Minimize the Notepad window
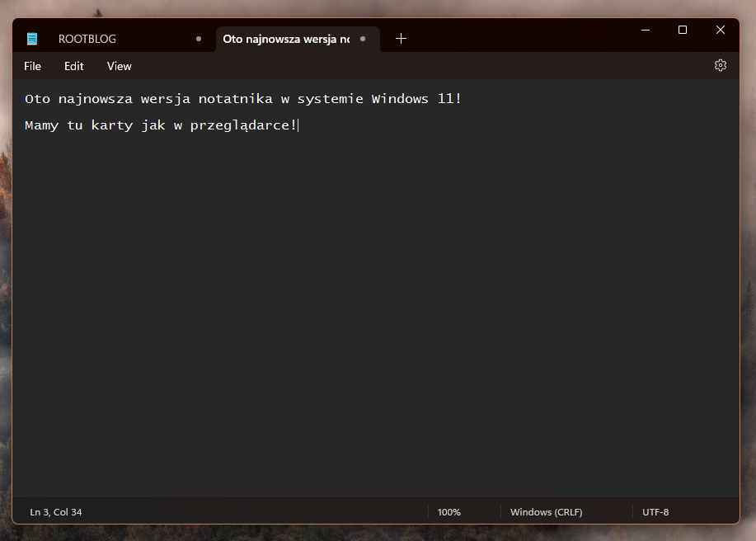The height and width of the screenshot is (541, 756). pos(645,30)
